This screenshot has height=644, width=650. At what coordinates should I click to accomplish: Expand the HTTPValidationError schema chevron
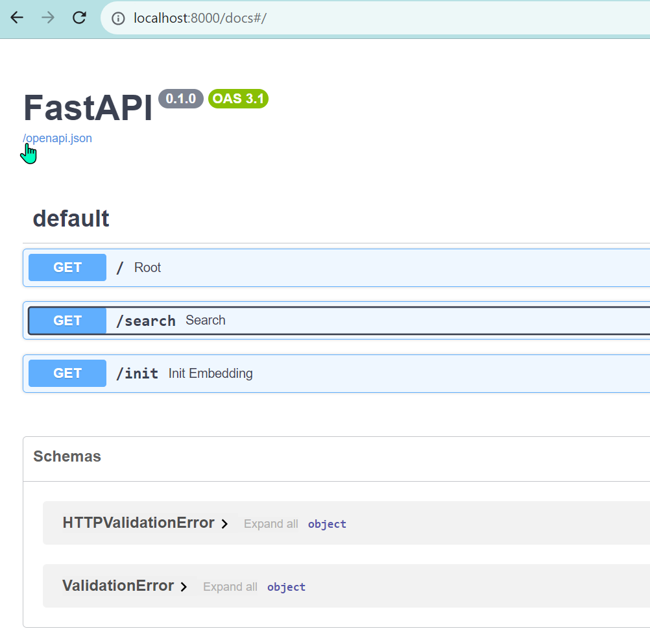pos(224,524)
